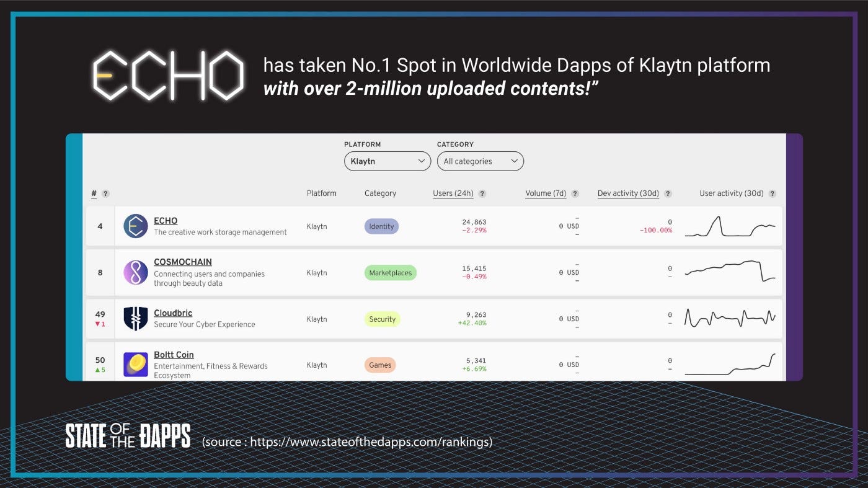Viewport: 868px width, 488px height.
Task: Click the COSMOCHAIN dapp logo icon
Action: click(x=135, y=273)
